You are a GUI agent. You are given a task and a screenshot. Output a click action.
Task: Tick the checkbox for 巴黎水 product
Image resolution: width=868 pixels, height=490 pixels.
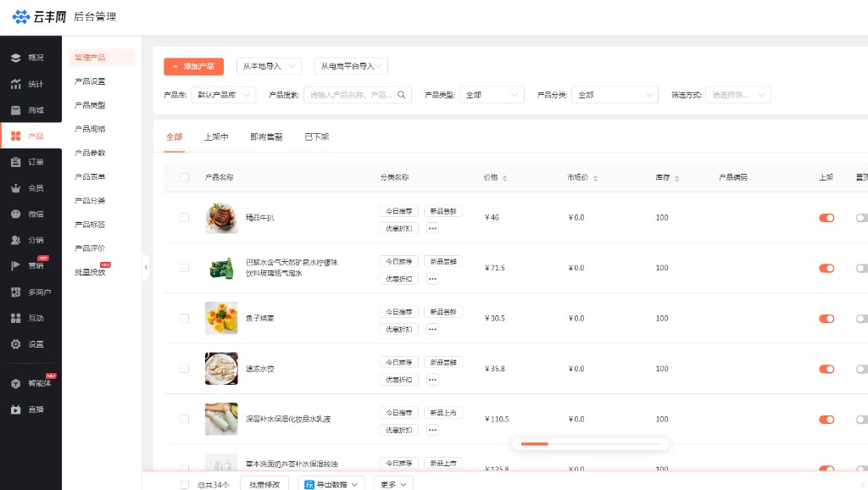click(184, 268)
